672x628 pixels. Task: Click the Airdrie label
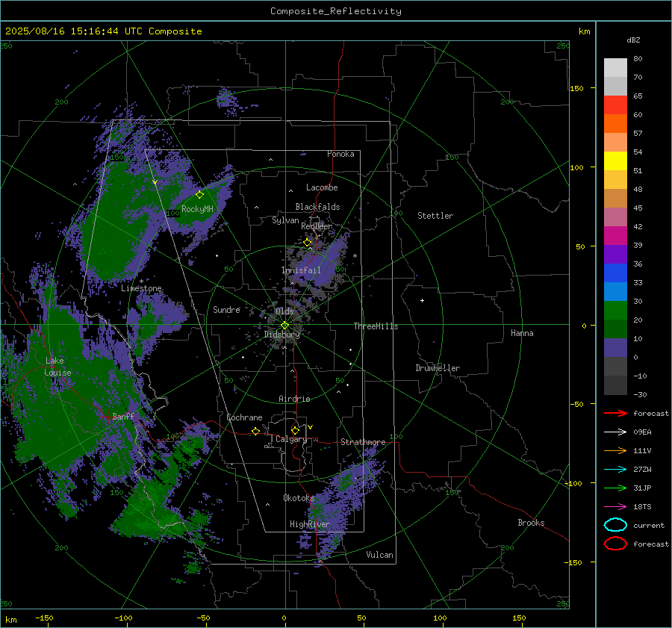click(x=294, y=399)
